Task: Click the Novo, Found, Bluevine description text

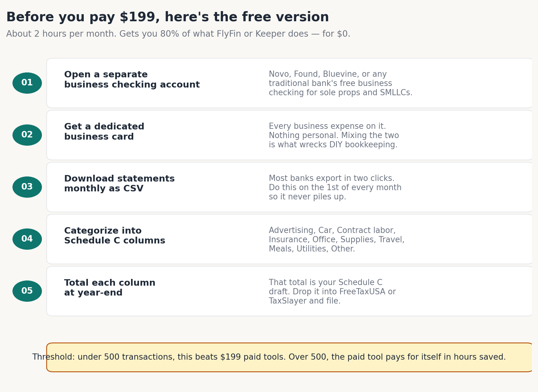Action: [x=340, y=84]
